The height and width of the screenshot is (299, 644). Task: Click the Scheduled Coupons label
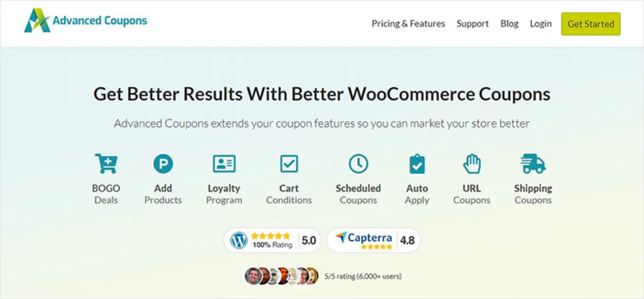pos(358,194)
